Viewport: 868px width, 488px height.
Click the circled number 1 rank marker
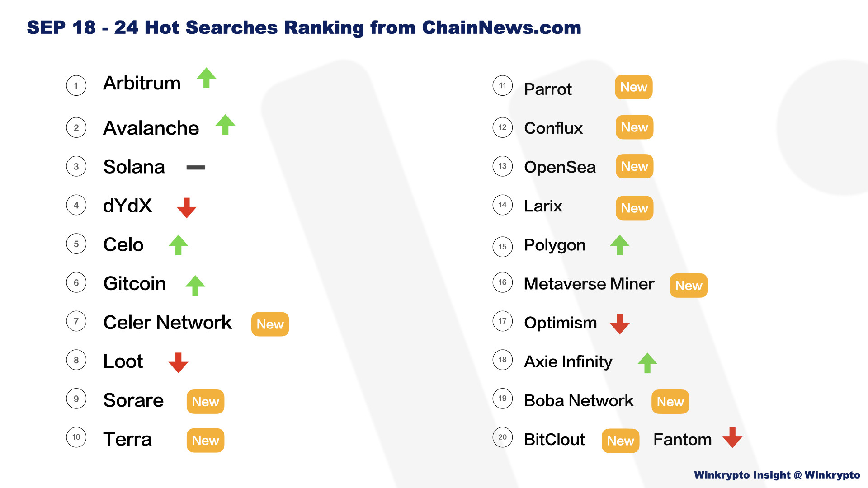coord(76,86)
